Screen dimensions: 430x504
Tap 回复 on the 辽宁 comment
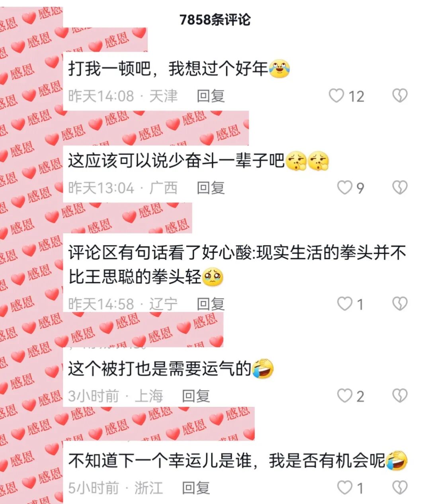click(211, 304)
